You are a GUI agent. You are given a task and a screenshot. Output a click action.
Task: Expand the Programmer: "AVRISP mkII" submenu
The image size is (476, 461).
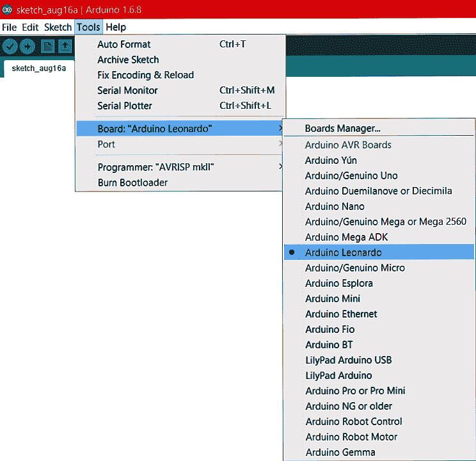180,167
